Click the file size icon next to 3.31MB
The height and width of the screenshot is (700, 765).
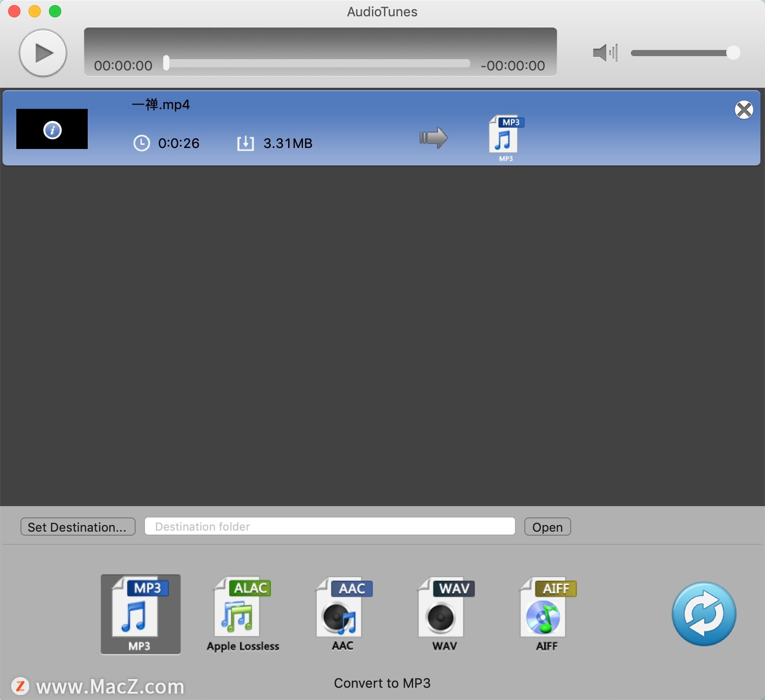[x=245, y=143]
